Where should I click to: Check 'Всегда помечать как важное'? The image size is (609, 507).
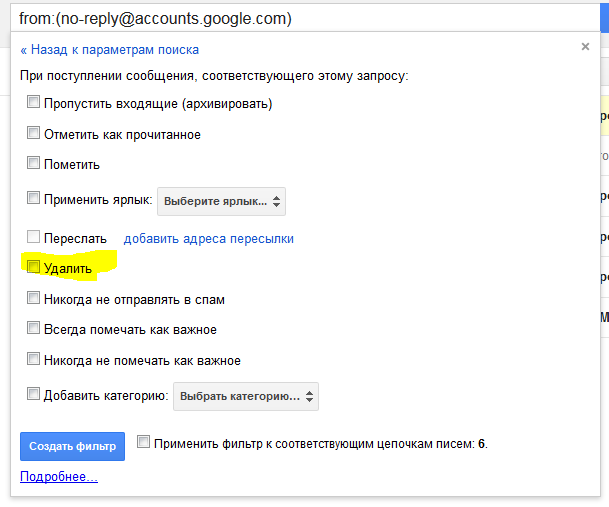34,328
